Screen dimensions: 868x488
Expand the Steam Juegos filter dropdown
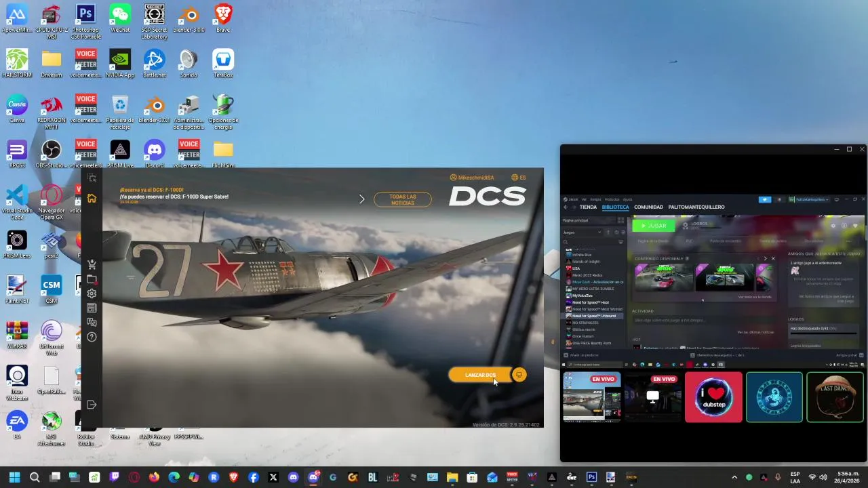pos(582,232)
